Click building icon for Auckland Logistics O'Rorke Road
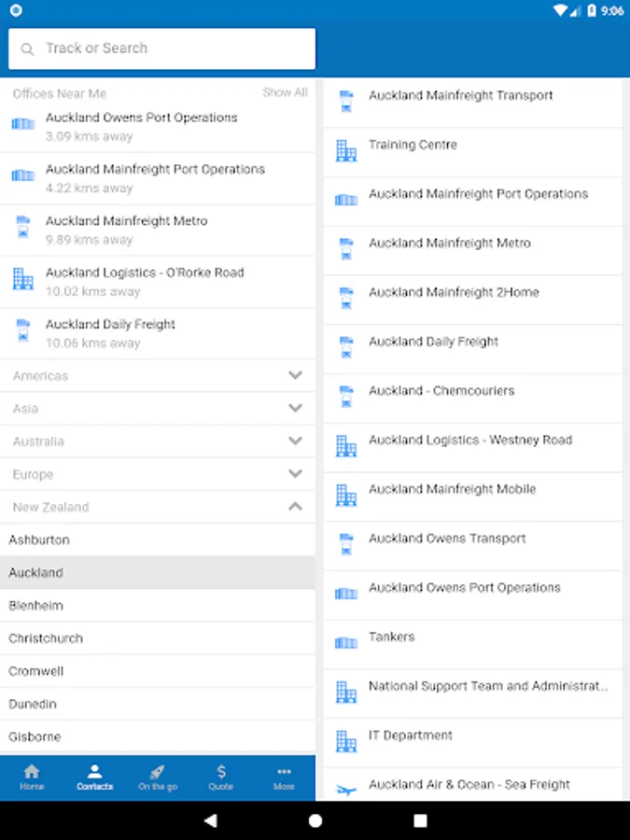Viewport: 630px width, 840px height. tap(23, 278)
